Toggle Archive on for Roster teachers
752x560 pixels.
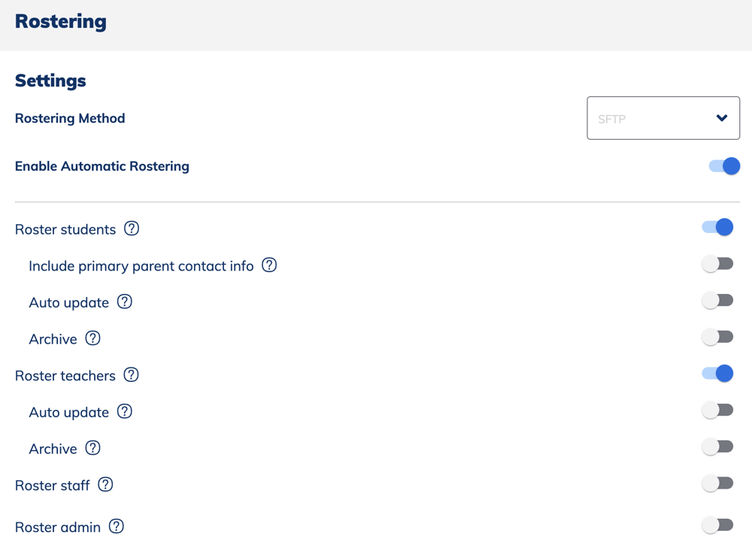(x=717, y=446)
